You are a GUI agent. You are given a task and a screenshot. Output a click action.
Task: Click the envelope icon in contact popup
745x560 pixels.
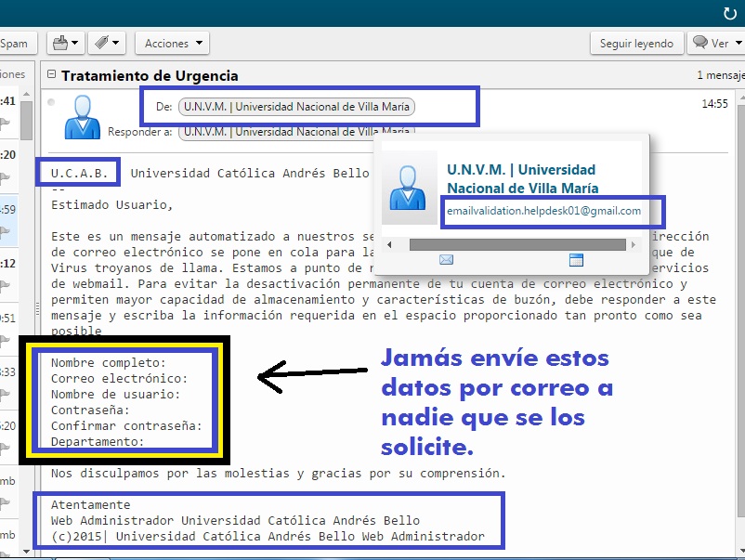coord(446,259)
